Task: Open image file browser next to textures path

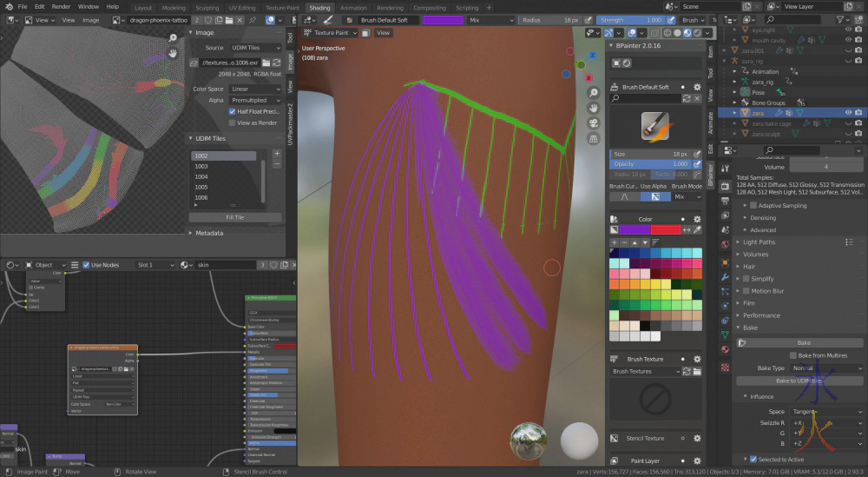Action: pos(266,63)
